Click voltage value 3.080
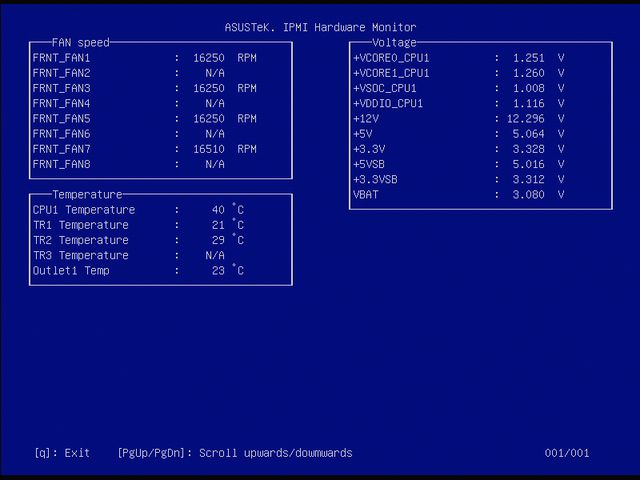The image size is (640, 480). [529, 195]
